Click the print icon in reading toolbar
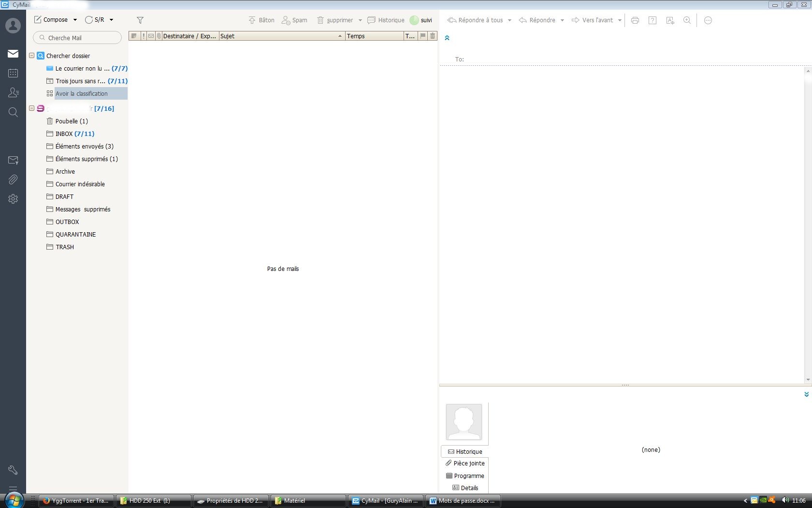Image resolution: width=812 pixels, height=508 pixels. [635, 20]
